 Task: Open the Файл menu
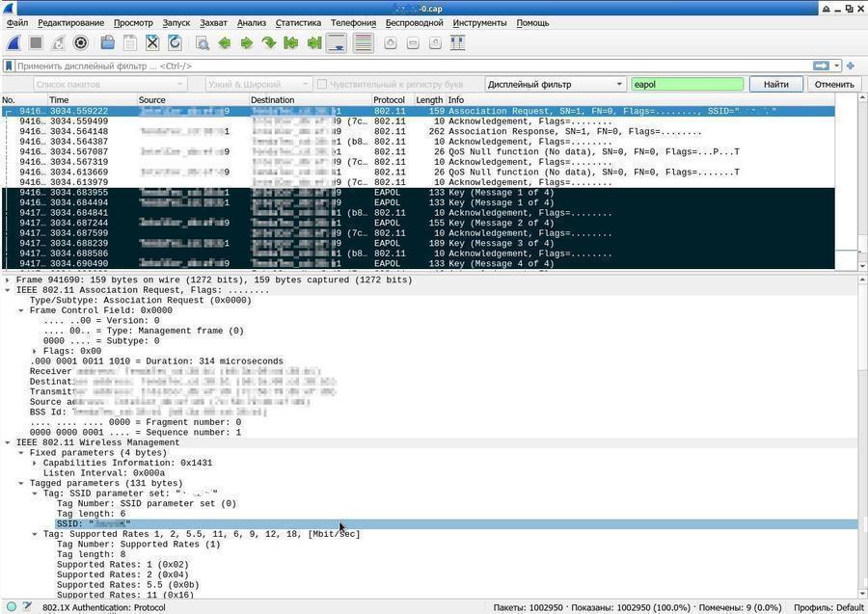click(x=17, y=23)
